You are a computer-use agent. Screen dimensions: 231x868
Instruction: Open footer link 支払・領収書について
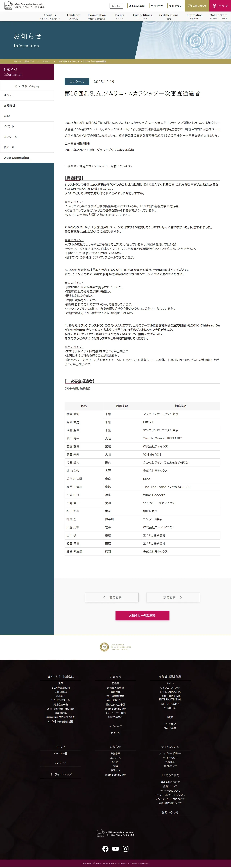pos(170,803)
